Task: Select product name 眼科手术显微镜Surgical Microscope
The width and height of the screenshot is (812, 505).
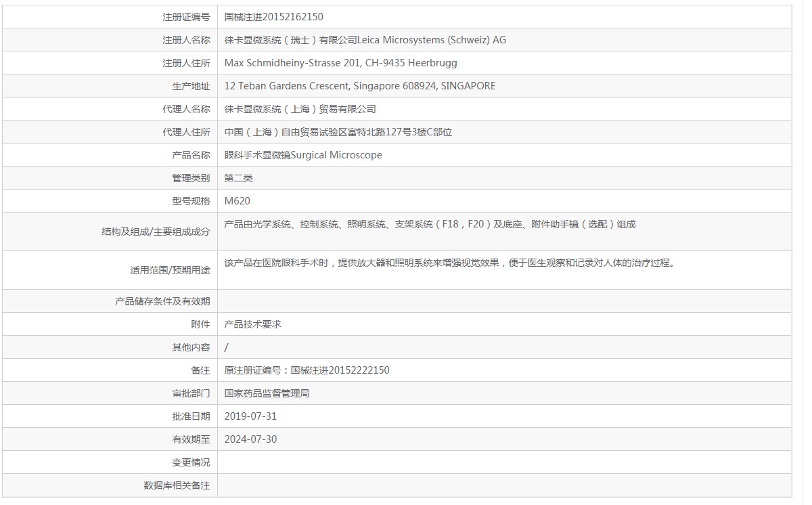Action: (303, 155)
